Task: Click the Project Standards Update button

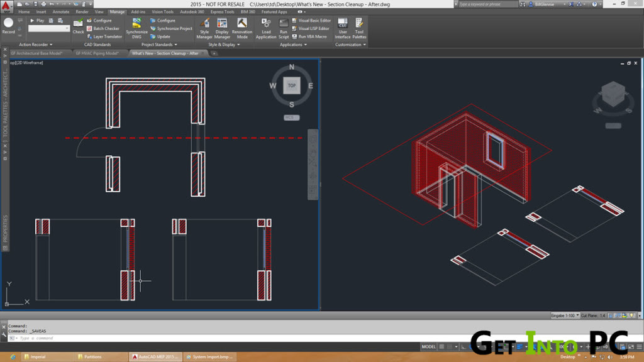Action: [160, 36]
